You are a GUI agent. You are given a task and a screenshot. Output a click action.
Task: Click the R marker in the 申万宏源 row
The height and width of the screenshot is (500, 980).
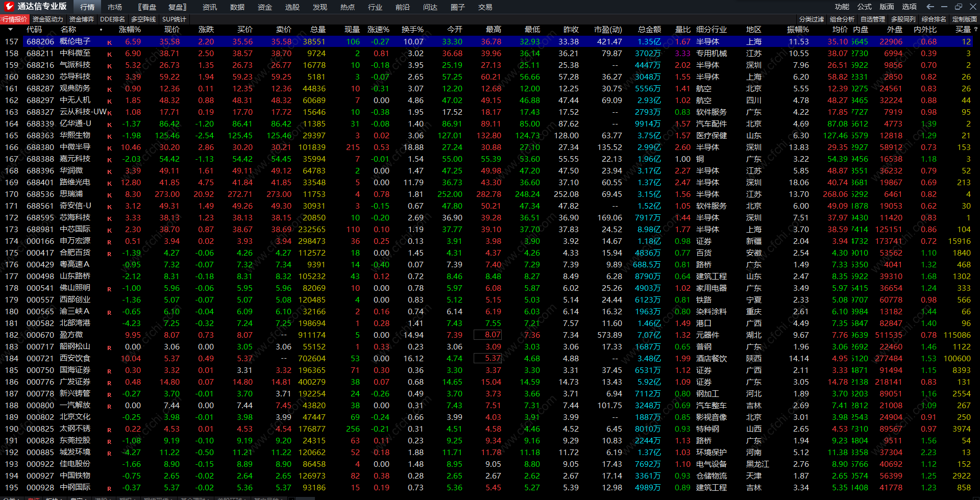109,242
